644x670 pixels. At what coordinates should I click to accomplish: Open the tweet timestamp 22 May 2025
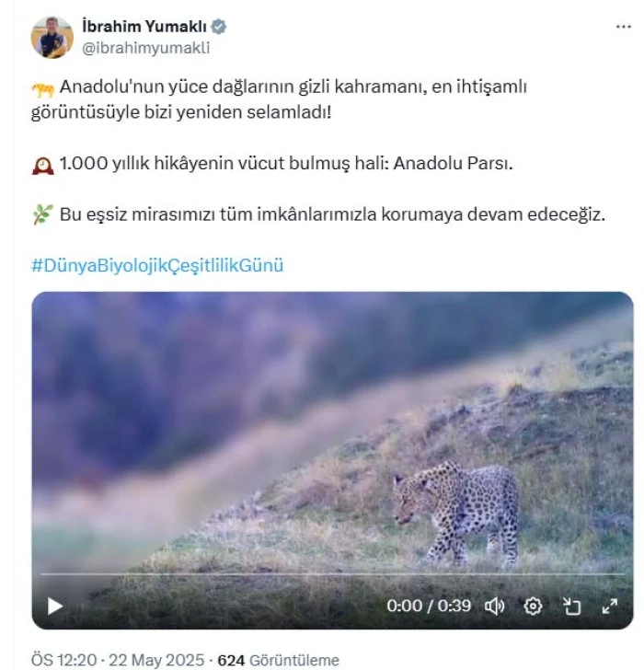pyautogui.click(x=156, y=660)
